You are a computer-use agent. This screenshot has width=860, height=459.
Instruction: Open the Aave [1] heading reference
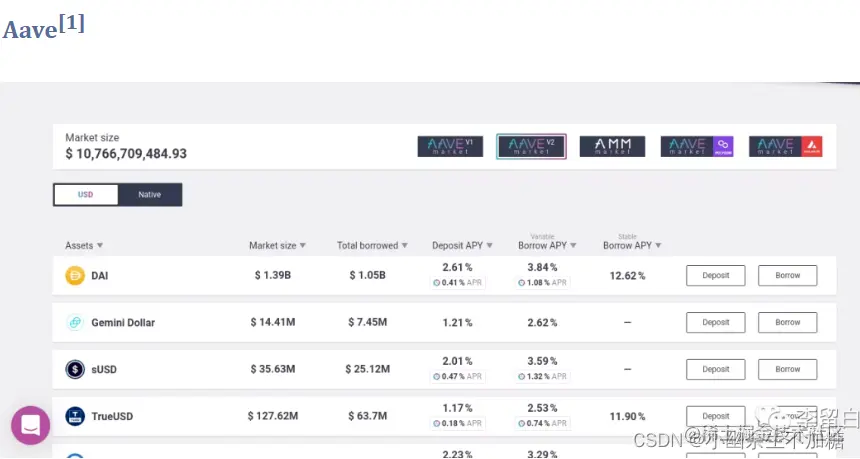tap(44, 27)
